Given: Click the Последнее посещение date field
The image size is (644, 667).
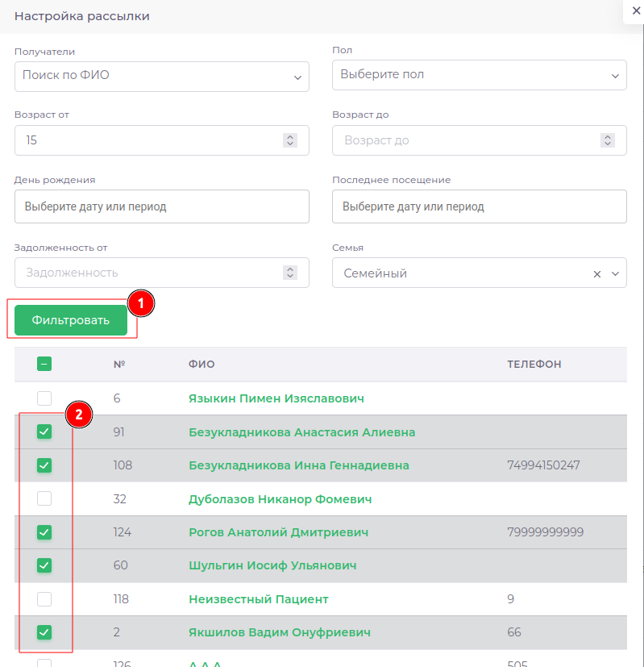Looking at the screenshot, I should click(479, 206).
